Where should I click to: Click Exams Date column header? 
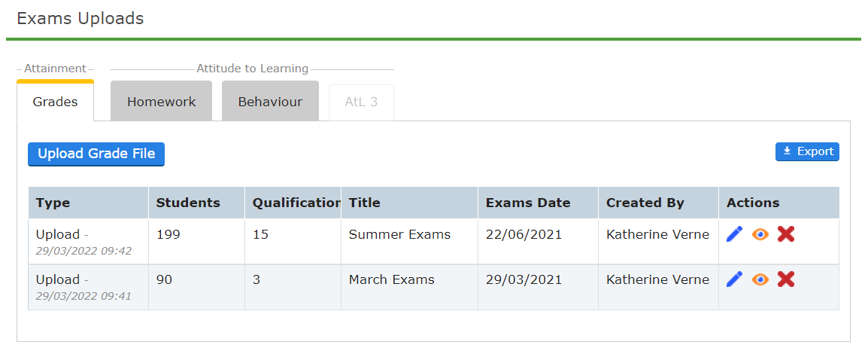[528, 203]
